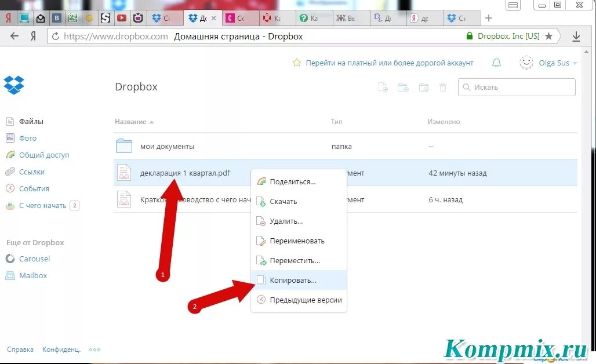Viewport: 596px width, 364px height.
Task: Choose Удалить in context menu
Action: (299, 221)
